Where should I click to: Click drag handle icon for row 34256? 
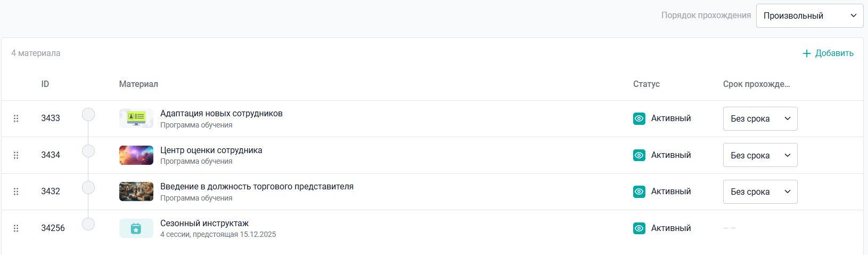coord(16,228)
